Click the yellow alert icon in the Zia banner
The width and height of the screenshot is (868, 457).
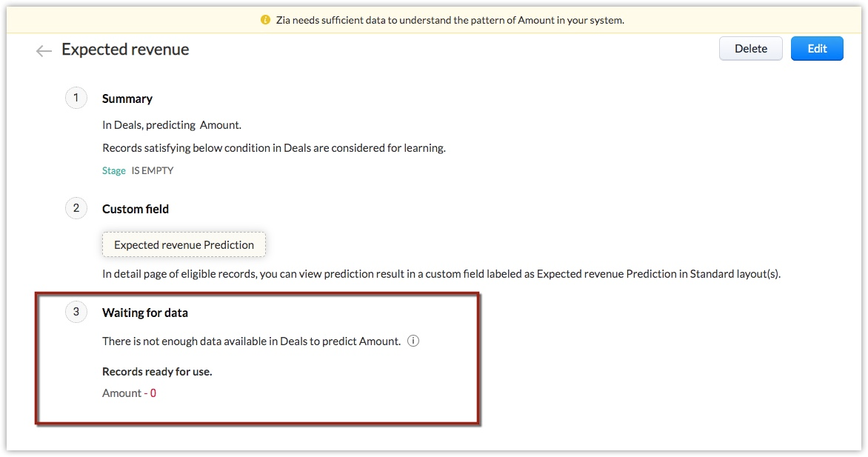pyautogui.click(x=266, y=20)
